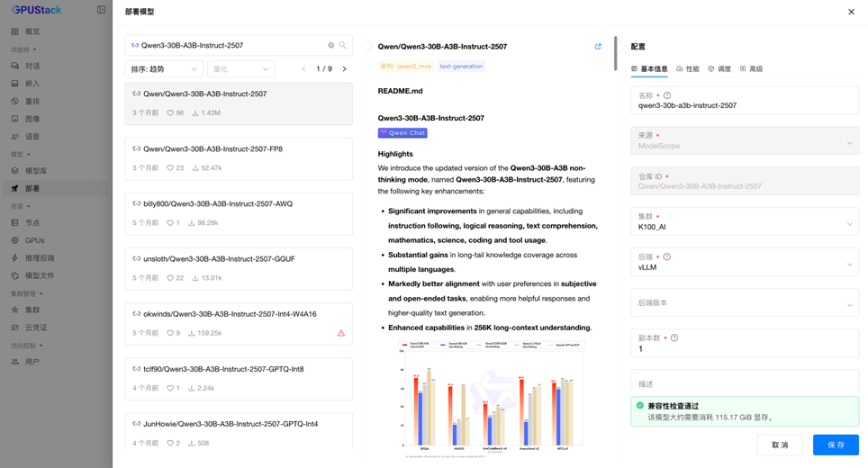The image size is (868, 468).
Task: Open the 来源 ModelScope dropdown
Action: click(x=745, y=140)
